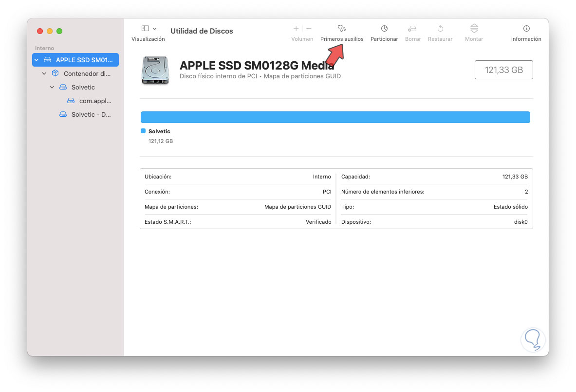Collapse the APPLE SSD SM01 tree chevron
576x392 pixels.
coord(37,60)
